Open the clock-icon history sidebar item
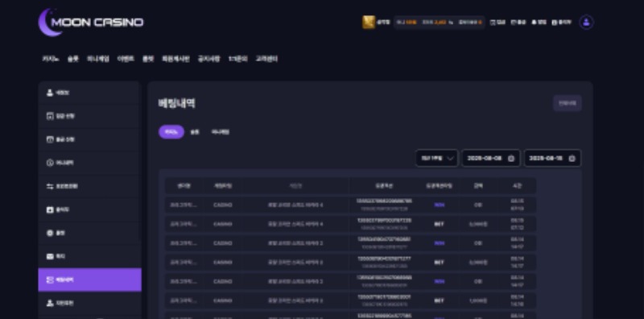This screenshot has width=644, height=319. tap(89, 163)
